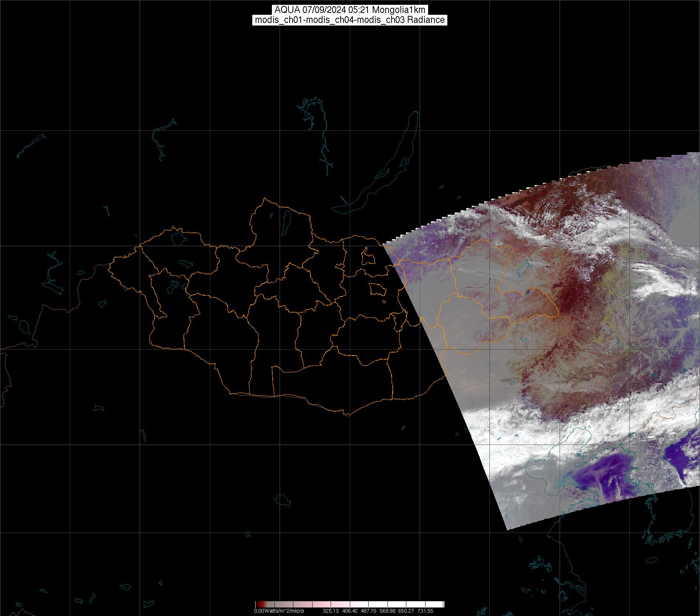Click the dark red end of the radiance color bar

pos(258,605)
